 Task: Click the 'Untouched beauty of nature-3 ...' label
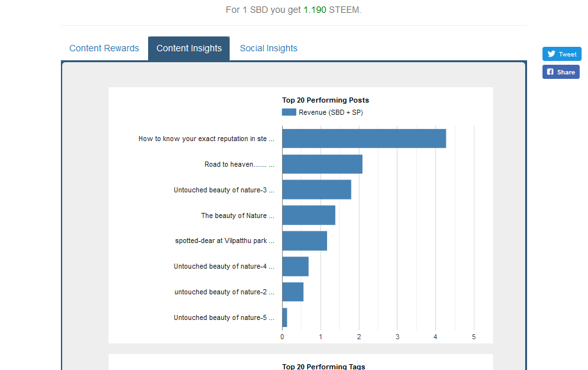224,190
